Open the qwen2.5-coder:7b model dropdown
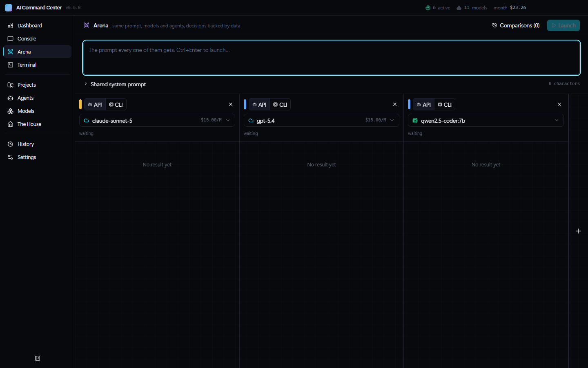The height and width of the screenshot is (368, 588). 486,120
